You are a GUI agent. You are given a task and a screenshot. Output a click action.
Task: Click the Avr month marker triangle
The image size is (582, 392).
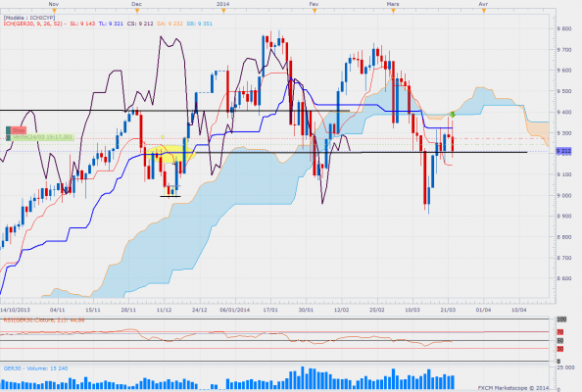click(484, 11)
